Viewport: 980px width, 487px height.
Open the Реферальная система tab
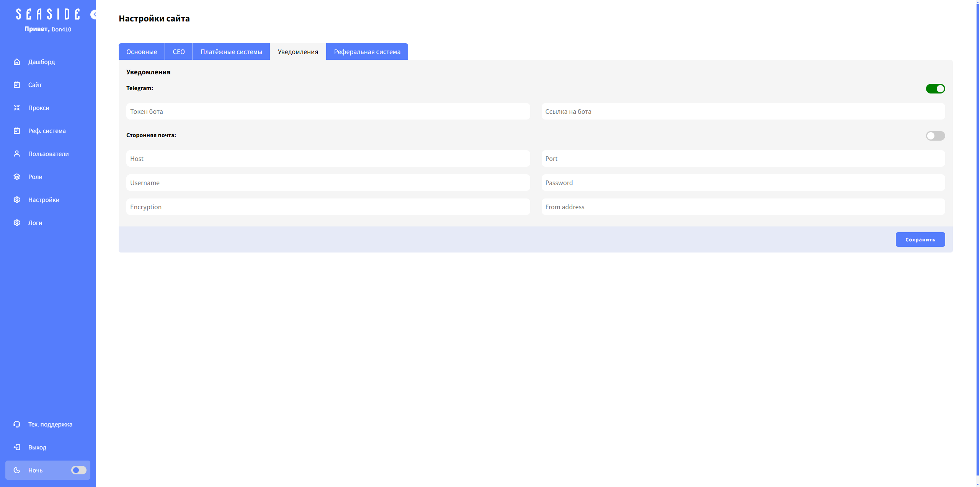point(367,52)
